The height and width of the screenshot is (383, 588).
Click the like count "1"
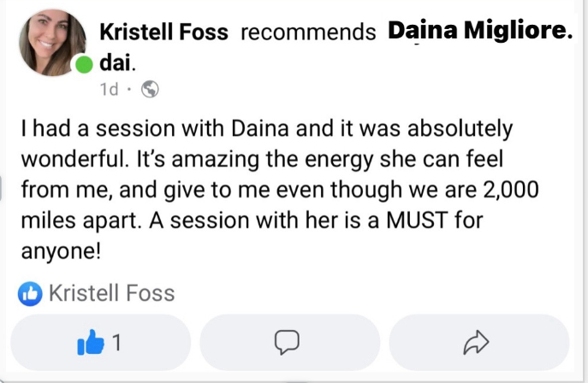(116, 343)
